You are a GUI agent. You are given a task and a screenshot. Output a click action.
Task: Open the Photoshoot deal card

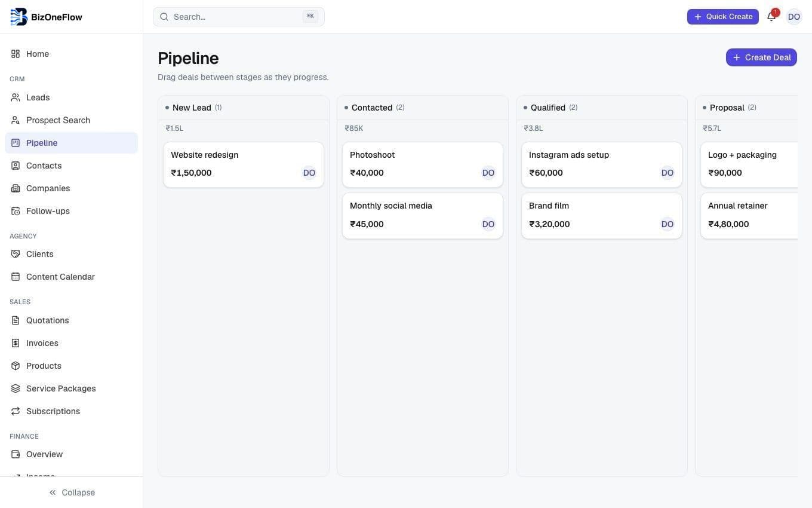point(423,164)
